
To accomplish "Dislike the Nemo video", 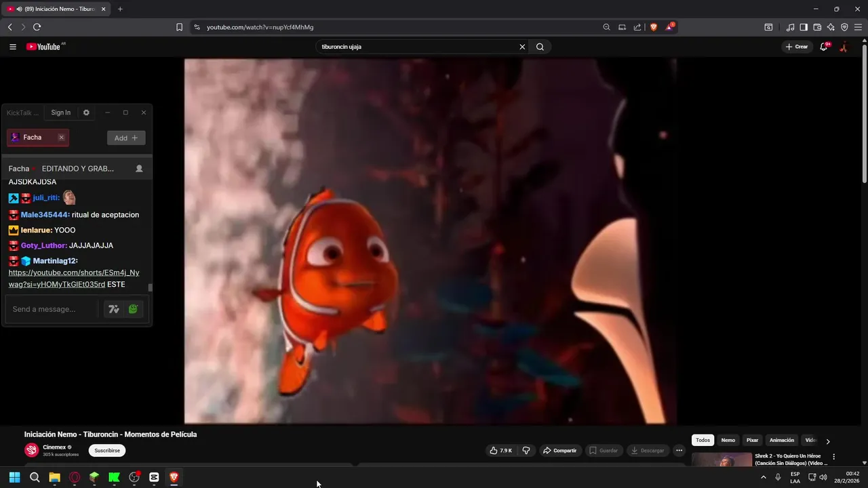I will pyautogui.click(x=526, y=451).
